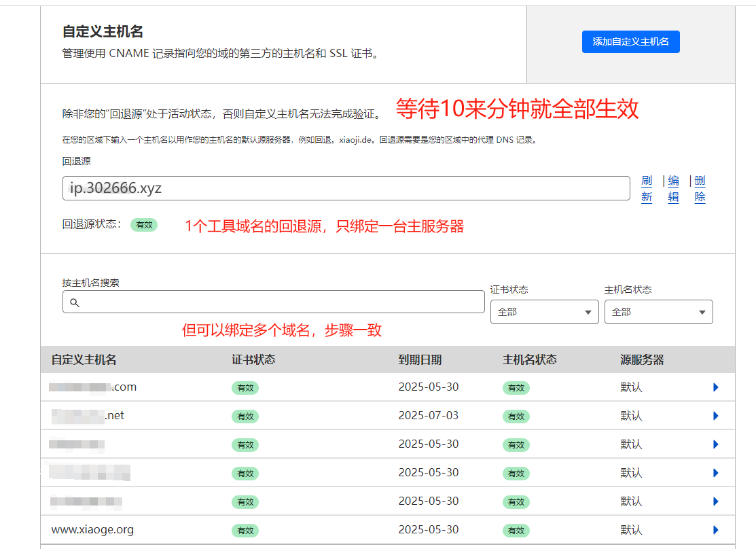Open the 证书状态 filter dropdown
Screen dimensions: 756x549
(x=543, y=312)
